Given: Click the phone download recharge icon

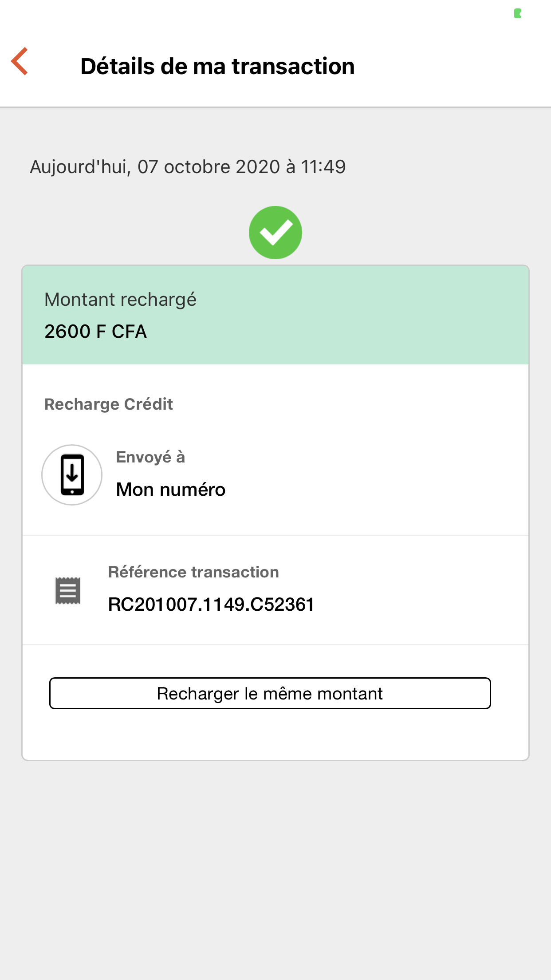Looking at the screenshot, I should (x=72, y=475).
